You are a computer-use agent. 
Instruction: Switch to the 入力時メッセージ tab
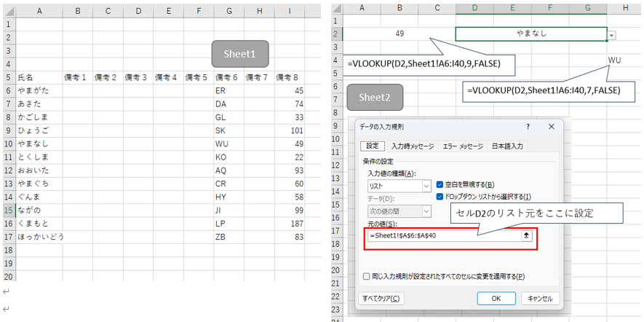click(x=412, y=146)
